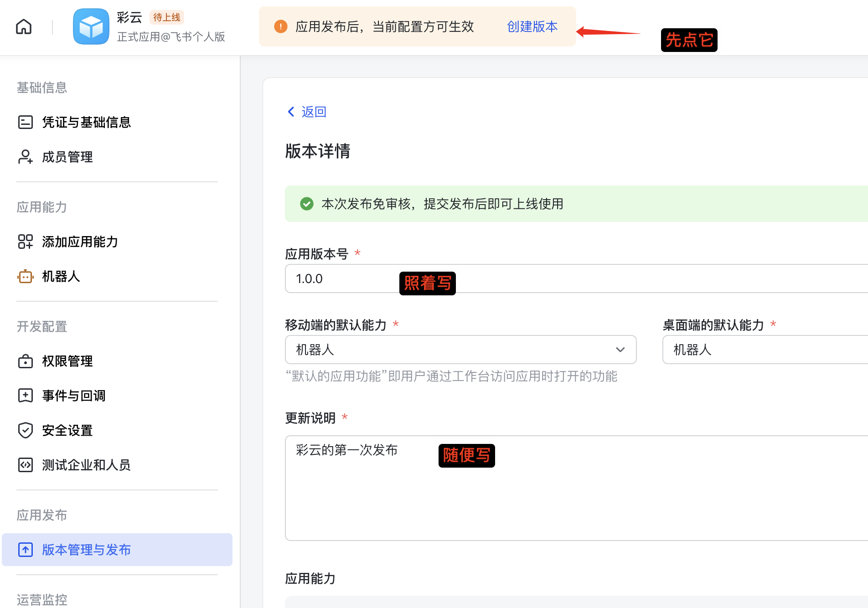The height and width of the screenshot is (608, 868).
Task: Select 版本管理与发布 in the sidebar
Action: [86, 550]
